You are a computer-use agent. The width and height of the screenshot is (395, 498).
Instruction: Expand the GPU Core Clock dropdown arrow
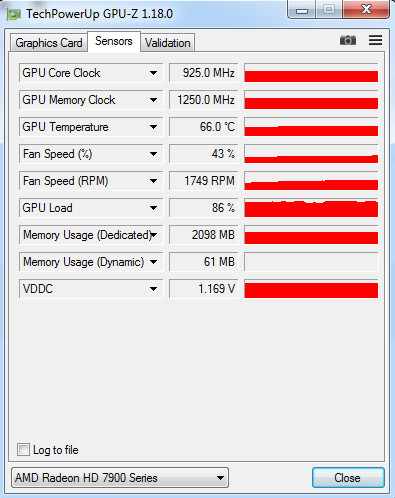click(153, 73)
